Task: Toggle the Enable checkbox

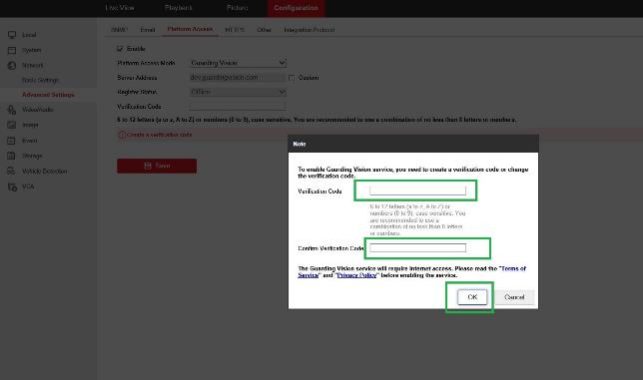Action: (x=120, y=48)
